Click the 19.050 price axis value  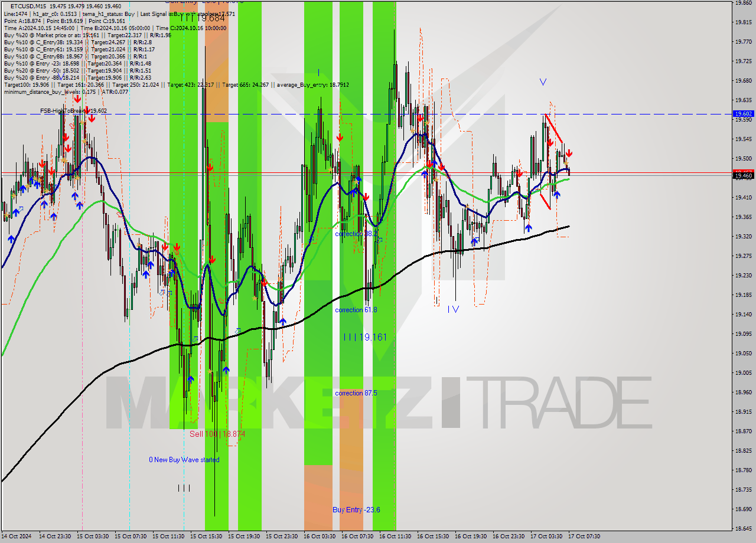pyautogui.click(x=743, y=353)
